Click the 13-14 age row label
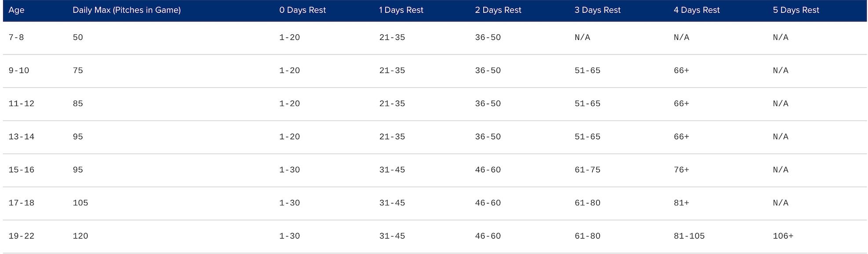This screenshot has width=868, height=254. [x=22, y=137]
